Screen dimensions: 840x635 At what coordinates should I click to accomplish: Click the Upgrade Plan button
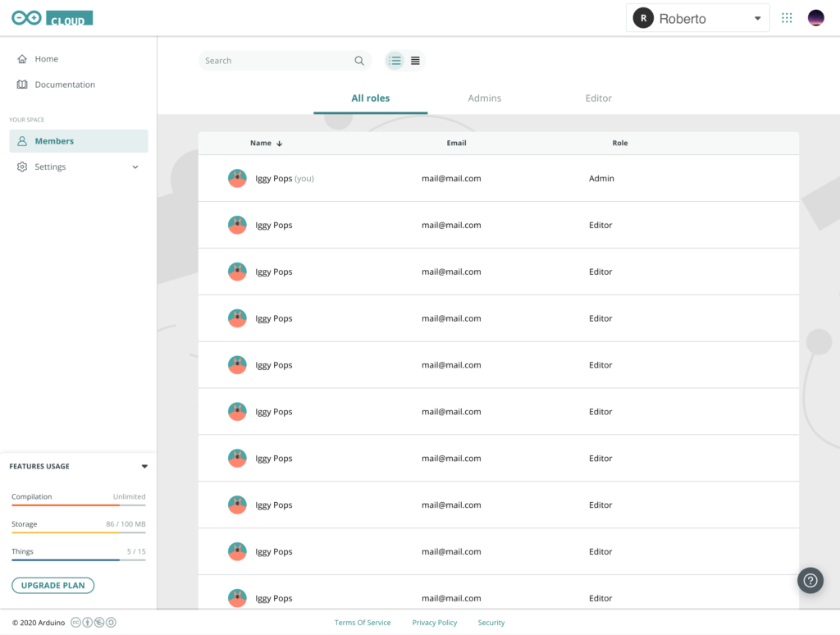tap(52, 585)
